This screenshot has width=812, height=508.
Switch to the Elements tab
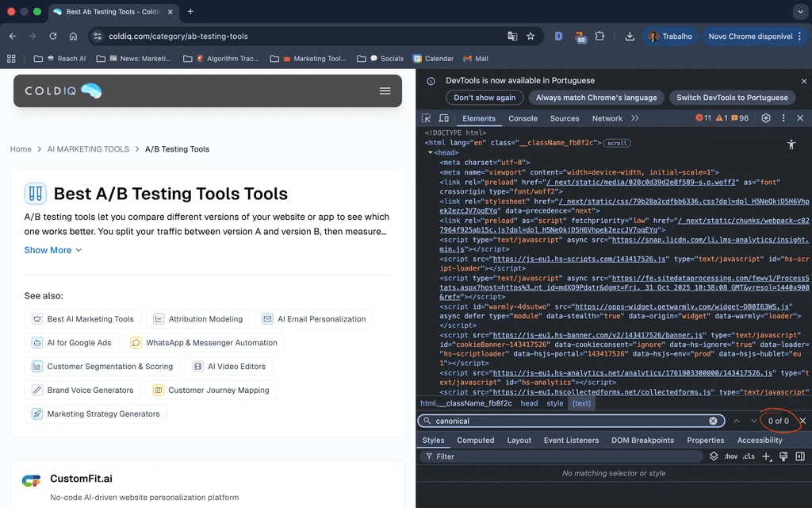pyautogui.click(x=479, y=118)
